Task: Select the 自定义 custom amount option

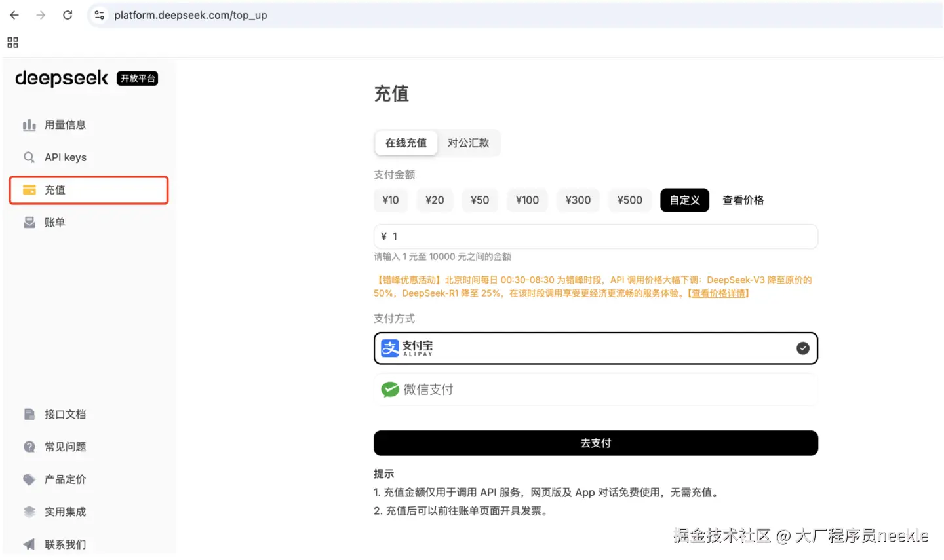Action: (685, 200)
